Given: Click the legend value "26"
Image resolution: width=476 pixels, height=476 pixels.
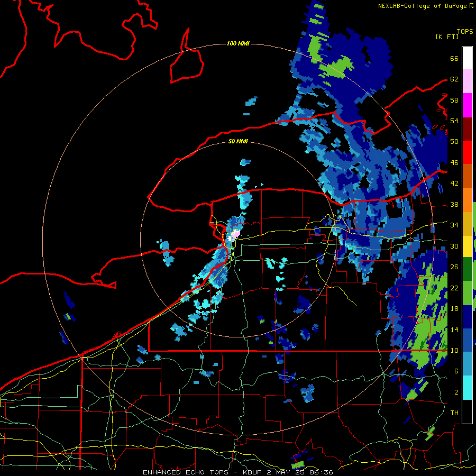Looking at the screenshot, I should tap(454, 267).
